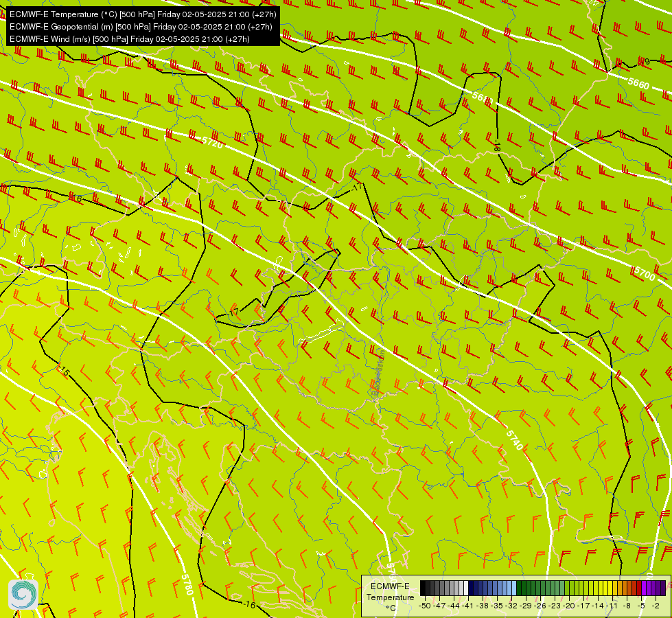
Task: Click the -18 isotherm contour label
Action: pos(496,146)
